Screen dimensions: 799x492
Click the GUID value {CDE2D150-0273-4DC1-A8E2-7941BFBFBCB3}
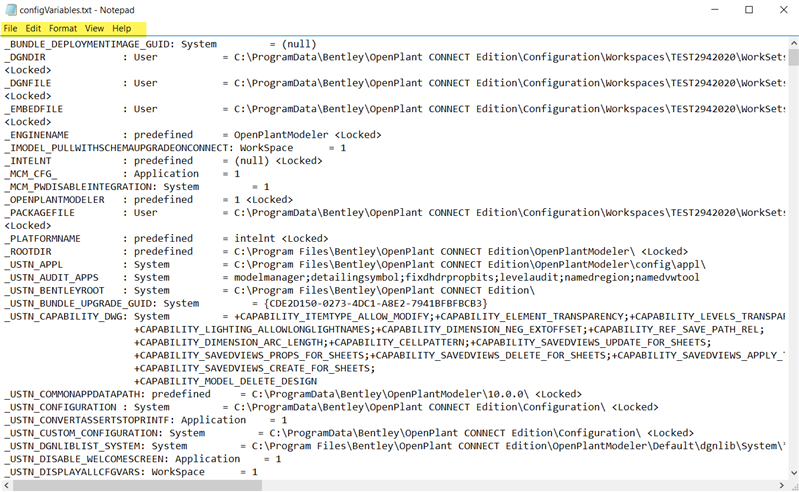pyautogui.click(x=376, y=304)
